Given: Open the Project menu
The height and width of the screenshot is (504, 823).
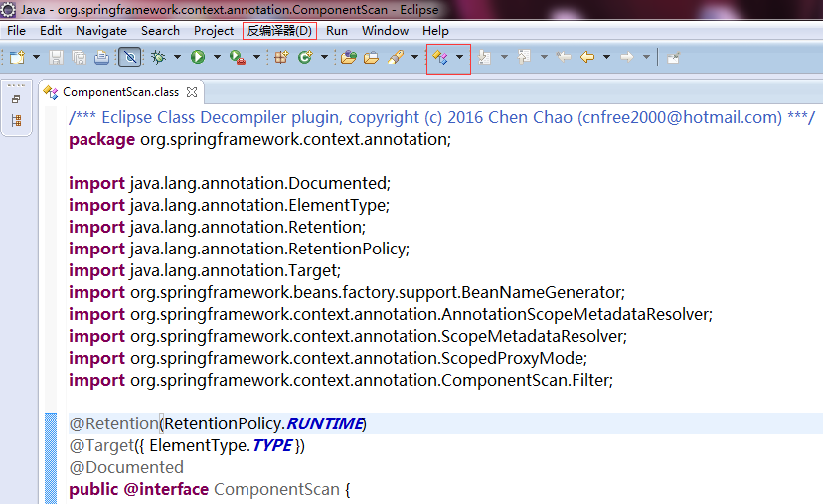Looking at the screenshot, I should coord(213,31).
